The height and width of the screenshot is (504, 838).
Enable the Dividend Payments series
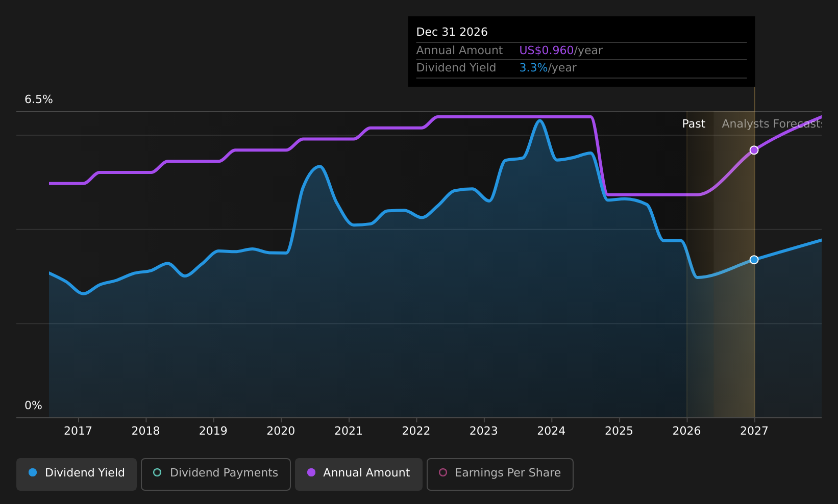216,474
